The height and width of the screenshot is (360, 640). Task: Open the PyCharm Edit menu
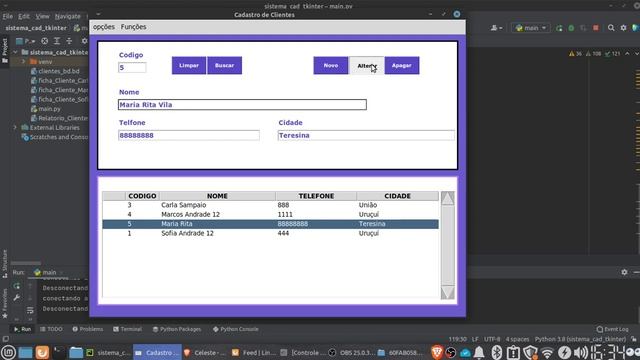tap(24, 16)
